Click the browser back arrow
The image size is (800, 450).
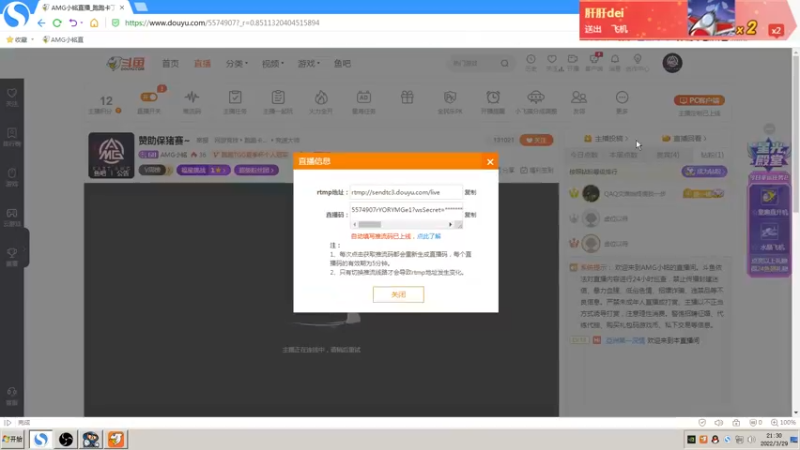pyautogui.click(x=41, y=23)
